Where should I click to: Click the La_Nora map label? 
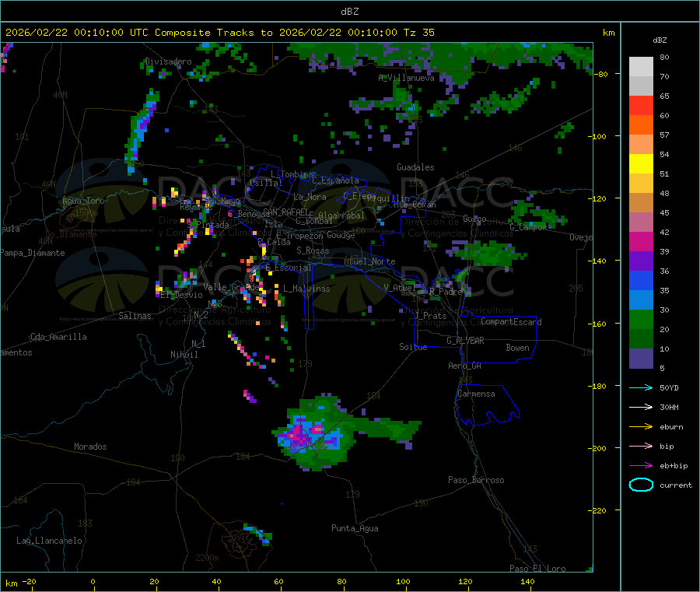tap(310, 197)
